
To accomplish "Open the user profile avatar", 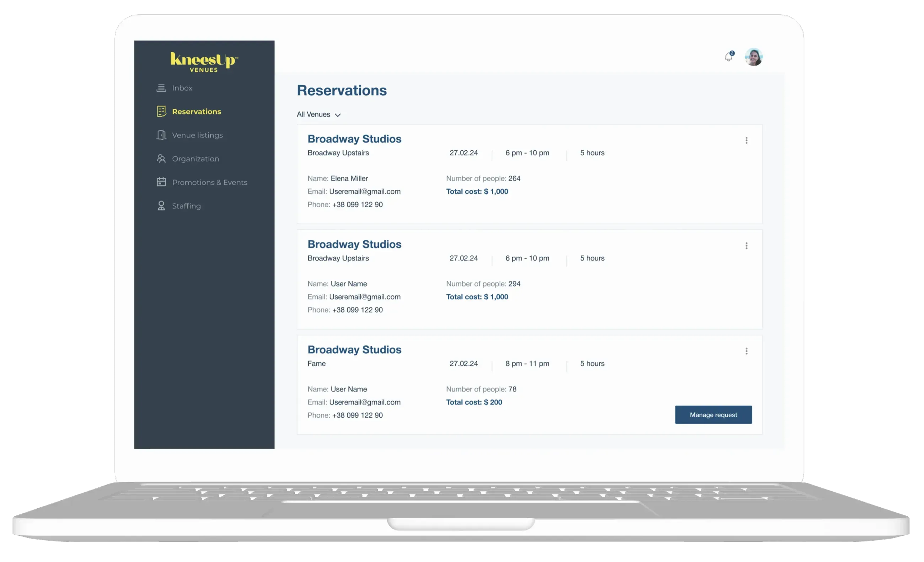I will [x=754, y=57].
